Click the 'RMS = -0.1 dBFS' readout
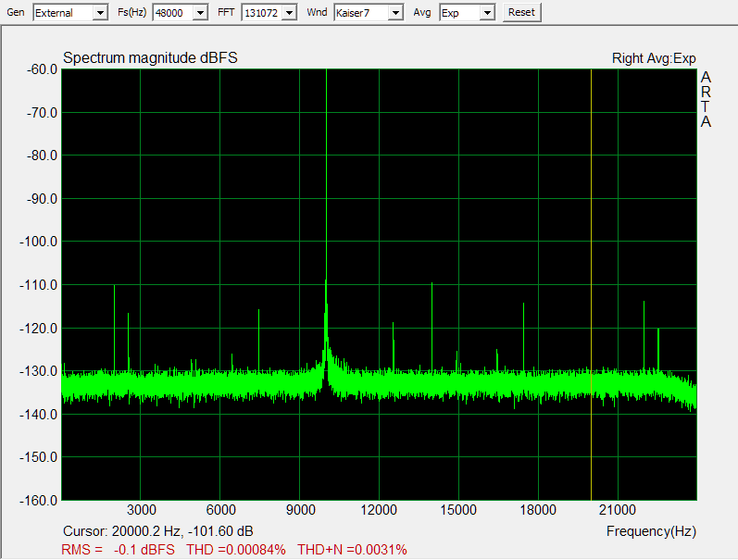Image resolution: width=738 pixels, height=560 pixels. (x=119, y=550)
